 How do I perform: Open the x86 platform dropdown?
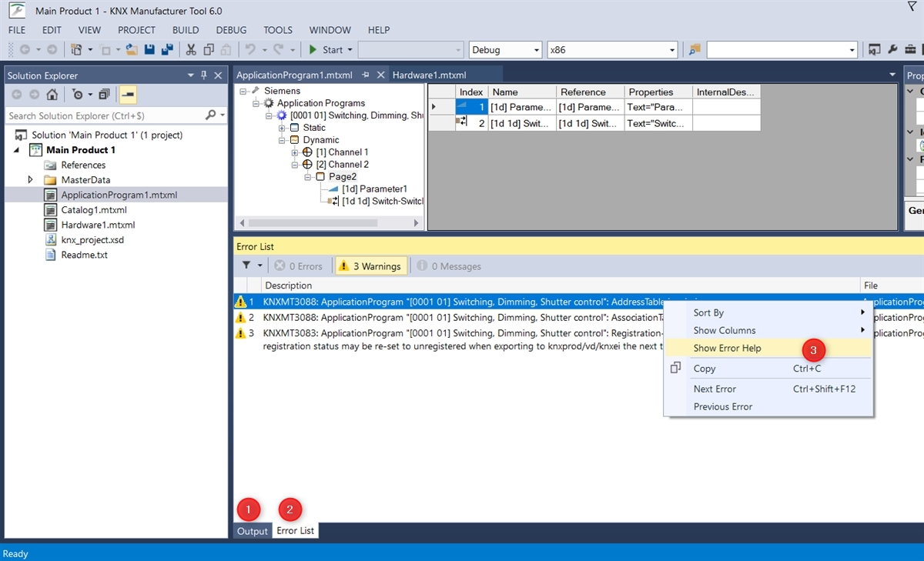click(671, 50)
